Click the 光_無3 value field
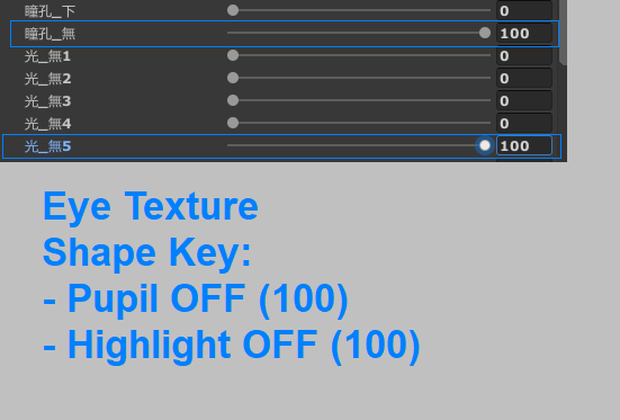The image size is (620, 420). pos(524,101)
